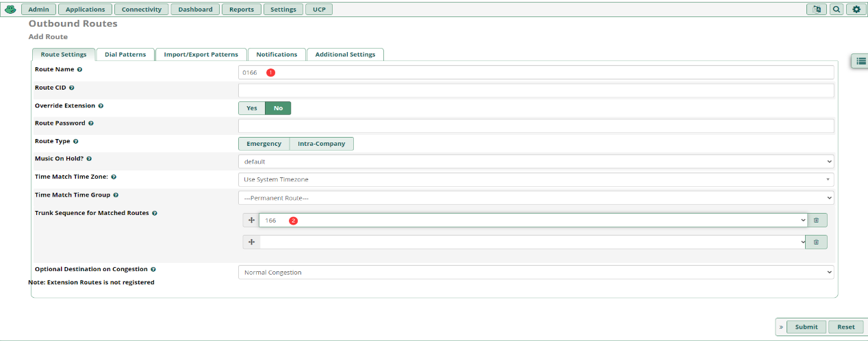Viewport: 868px width, 341px height.
Task: Switch to Additional Settings tab
Action: (x=345, y=55)
